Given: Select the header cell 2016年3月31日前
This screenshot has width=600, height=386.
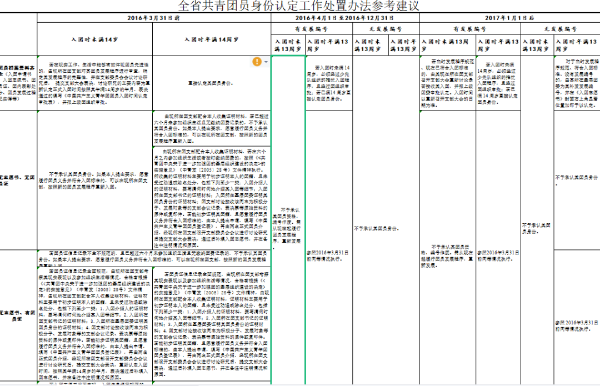Looking at the screenshot, I should coord(154,18).
